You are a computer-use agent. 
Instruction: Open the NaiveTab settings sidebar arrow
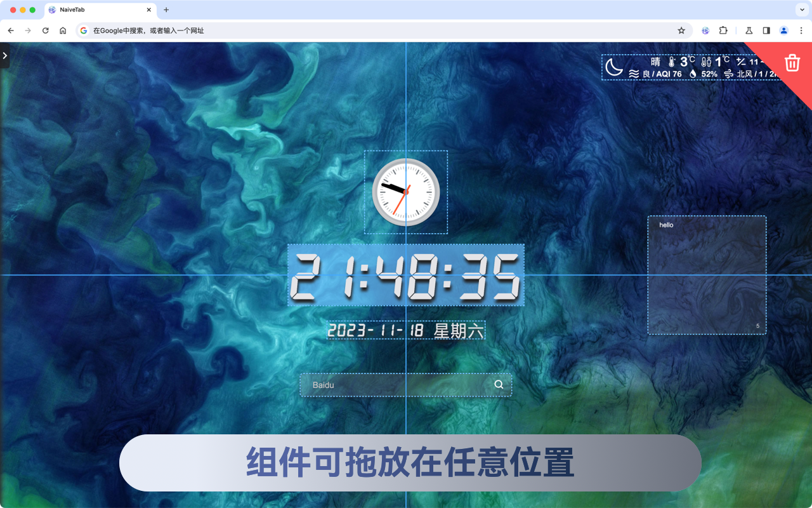[4, 56]
